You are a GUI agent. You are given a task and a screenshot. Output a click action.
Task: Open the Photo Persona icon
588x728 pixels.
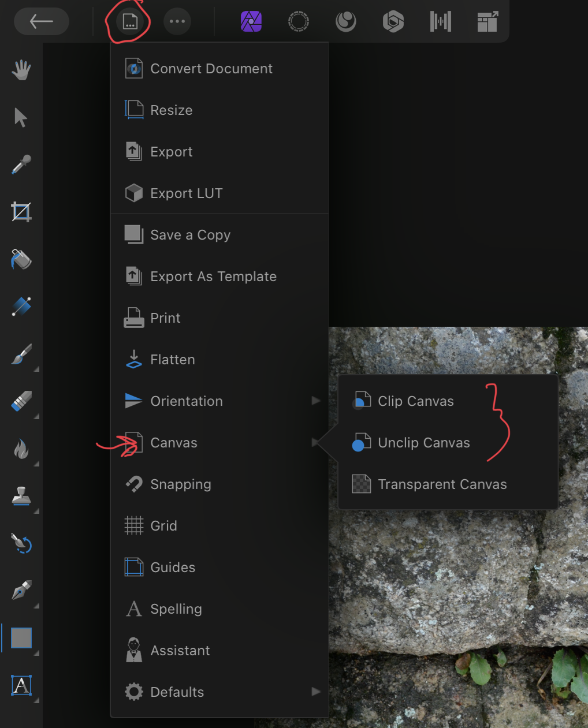click(251, 22)
